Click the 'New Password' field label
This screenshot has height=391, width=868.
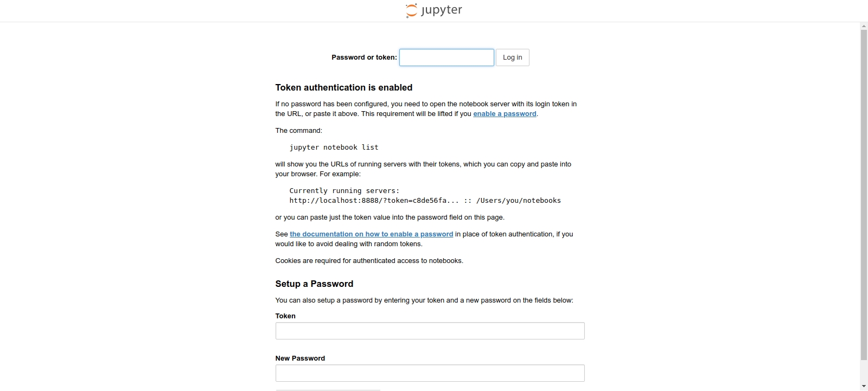click(x=300, y=358)
